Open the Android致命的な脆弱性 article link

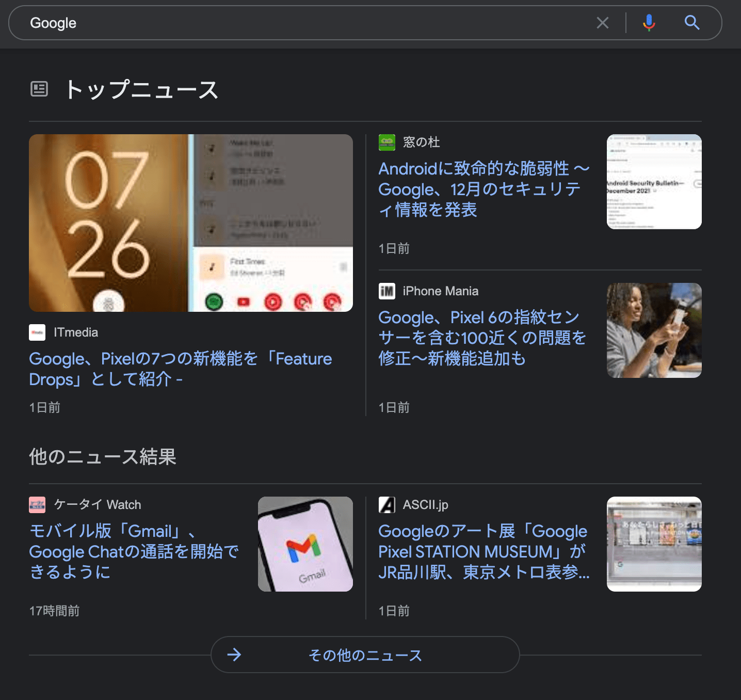tap(484, 189)
